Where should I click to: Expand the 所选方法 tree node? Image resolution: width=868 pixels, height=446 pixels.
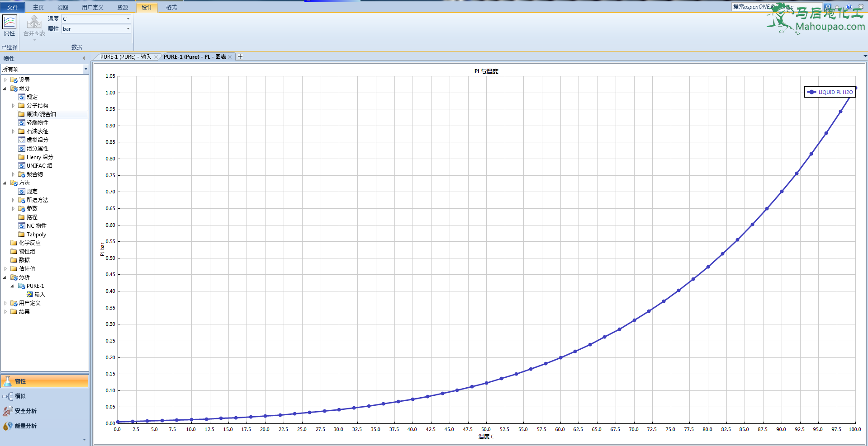point(13,200)
